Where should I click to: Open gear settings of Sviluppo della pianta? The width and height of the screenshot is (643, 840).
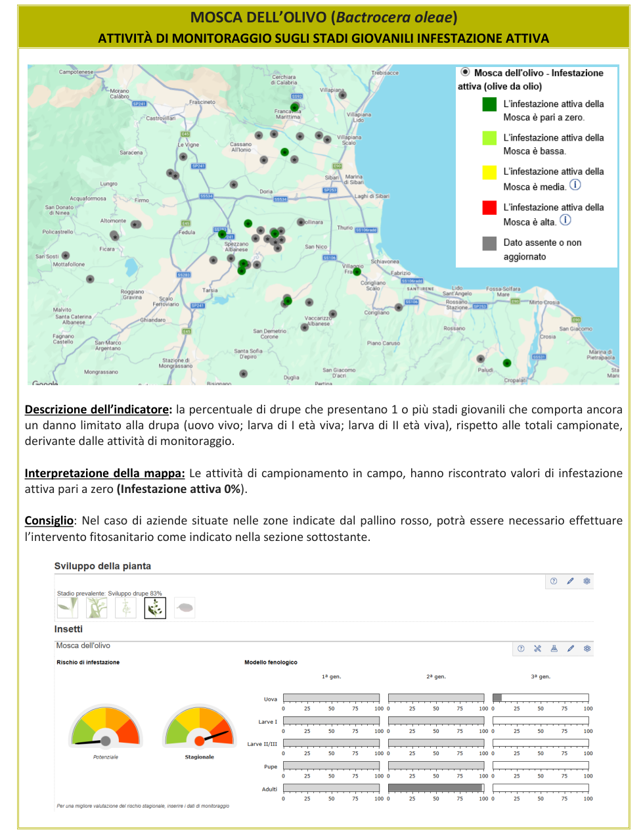pos(587,581)
